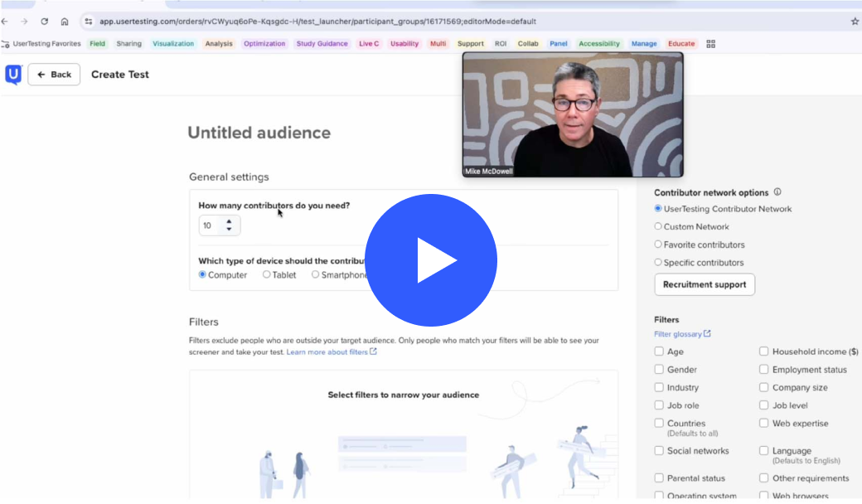Tick the Job role filter checkbox
Viewport: 862px width, 504px height.
pos(659,405)
